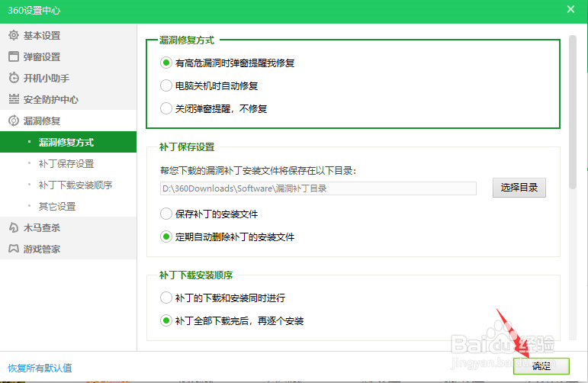Click the patch icon beside 漏洞修复
This screenshot has height=383, width=588.
pos(14,121)
